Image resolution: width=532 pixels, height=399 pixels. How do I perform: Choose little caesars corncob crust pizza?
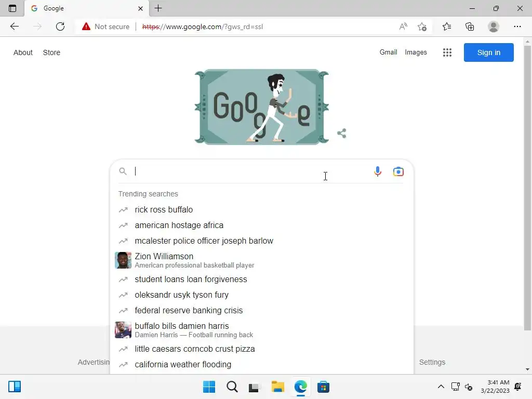[261, 349]
